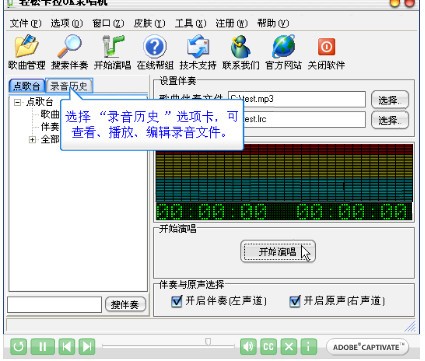Click the audio spectrum display
Screen dimensions: 425x361
click(x=284, y=173)
